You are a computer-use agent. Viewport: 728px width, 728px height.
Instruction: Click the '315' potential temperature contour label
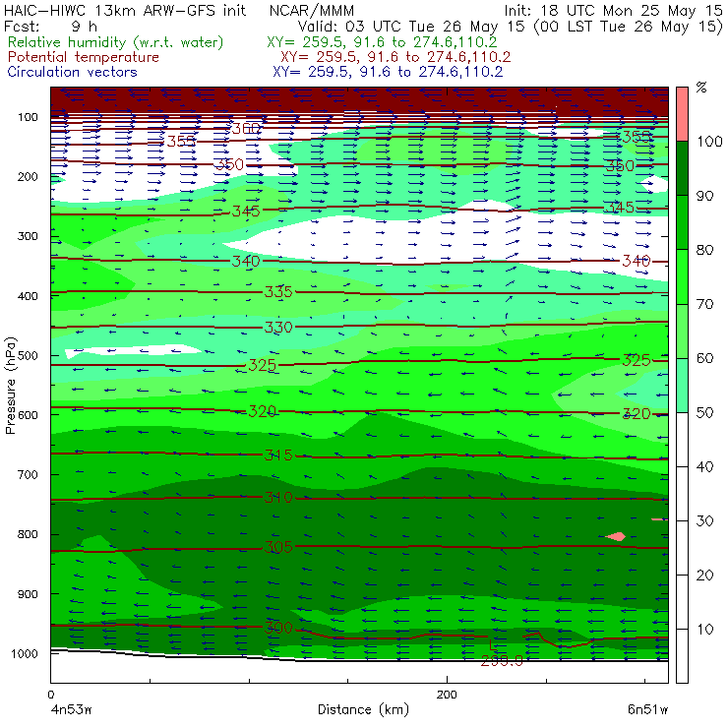pos(278,455)
